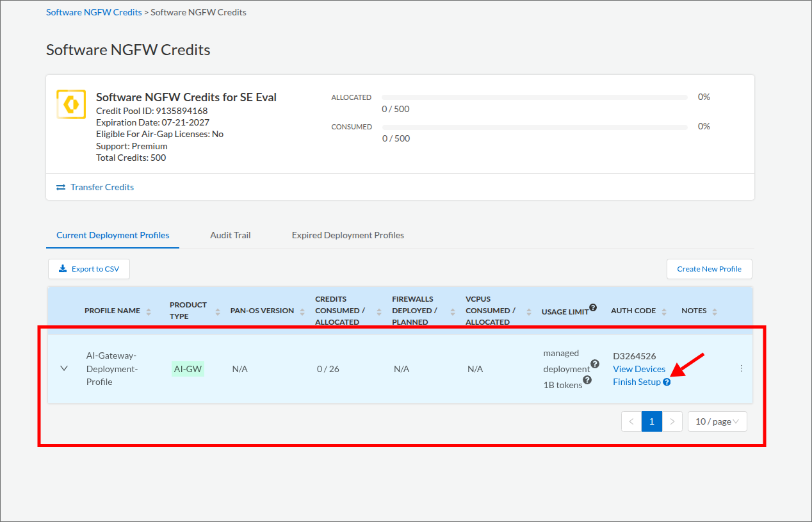812x522 pixels.
Task: Click the yellow Software NGFW Credits logo
Action: (71, 104)
